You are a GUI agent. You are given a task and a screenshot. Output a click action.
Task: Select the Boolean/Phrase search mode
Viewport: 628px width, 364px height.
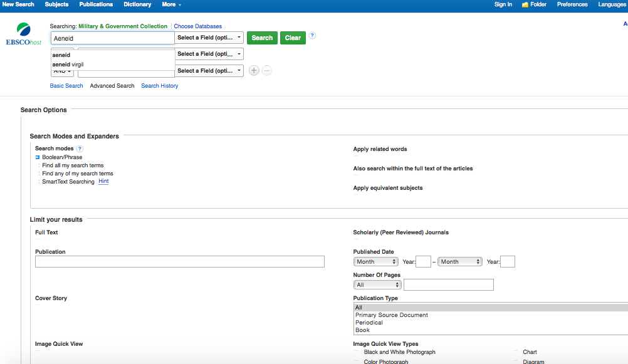[37, 157]
